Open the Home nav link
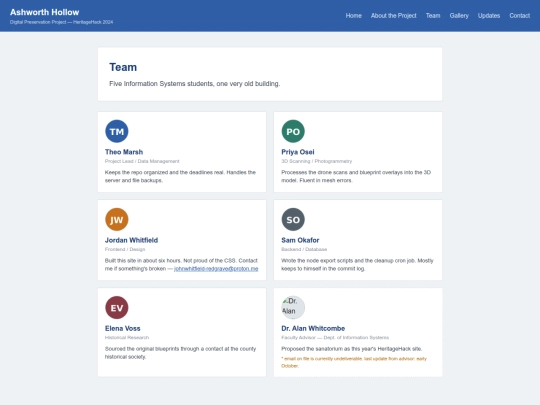Image resolution: width=540 pixels, height=405 pixels. tap(354, 15)
